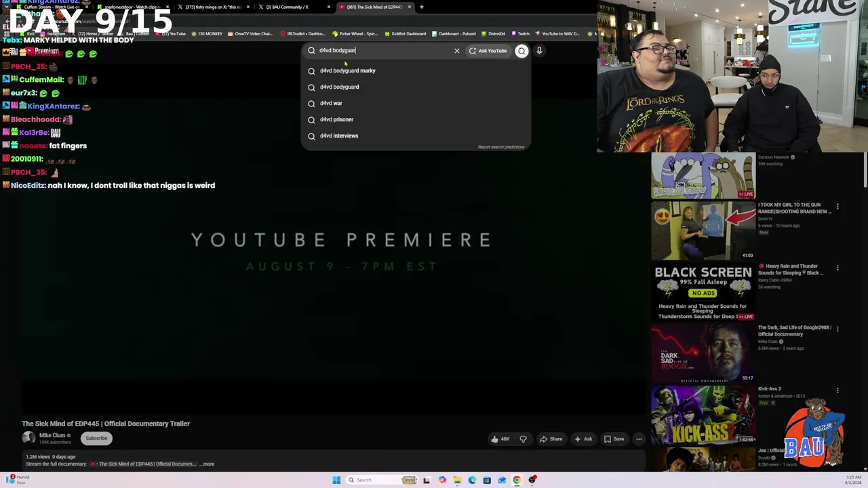
Task: Open YouTube to WAV bookmark
Action: pyautogui.click(x=557, y=33)
